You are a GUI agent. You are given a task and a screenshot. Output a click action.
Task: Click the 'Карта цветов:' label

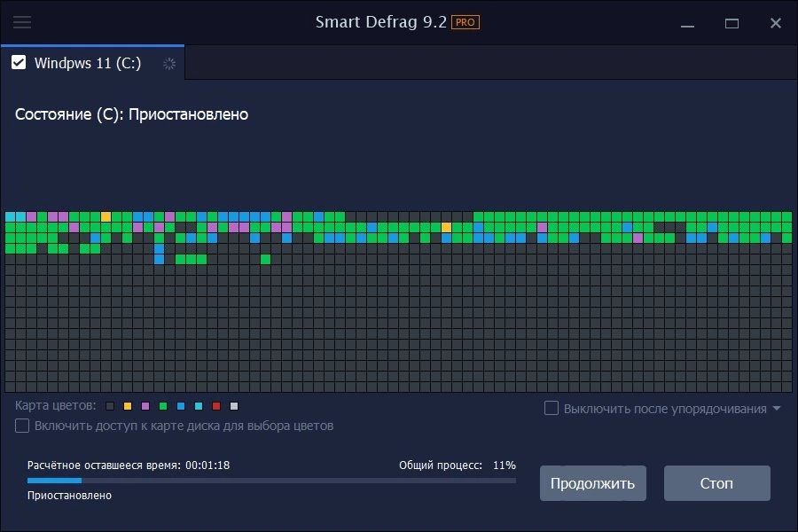pyautogui.click(x=56, y=406)
